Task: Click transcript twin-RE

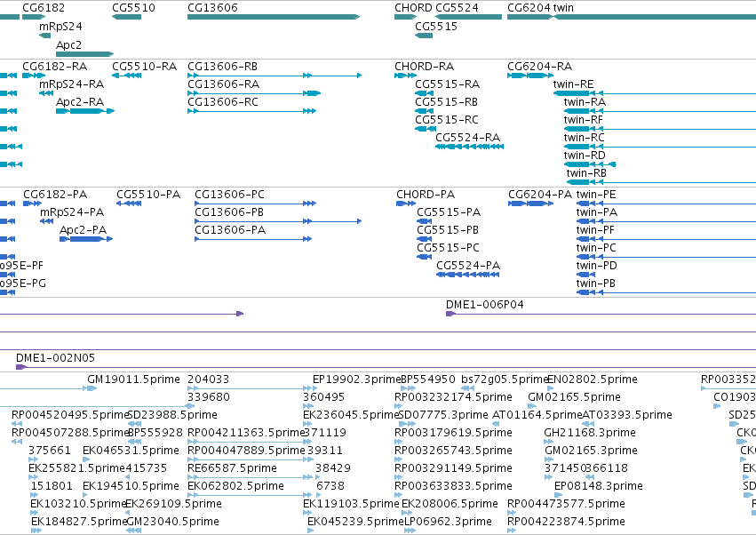Action: pyautogui.click(x=655, y=93)
